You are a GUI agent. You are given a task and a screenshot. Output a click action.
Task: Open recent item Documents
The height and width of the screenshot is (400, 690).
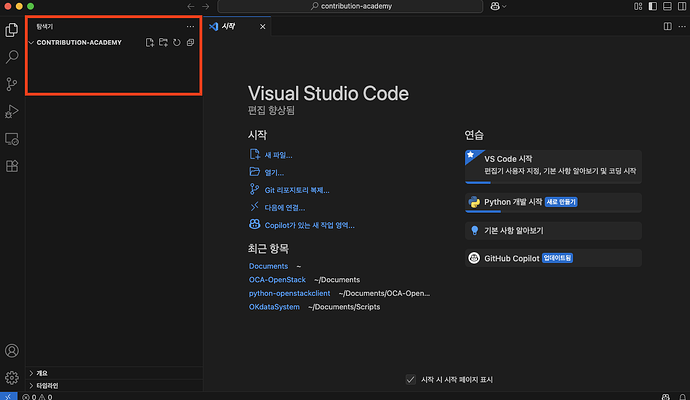(268, 266)
